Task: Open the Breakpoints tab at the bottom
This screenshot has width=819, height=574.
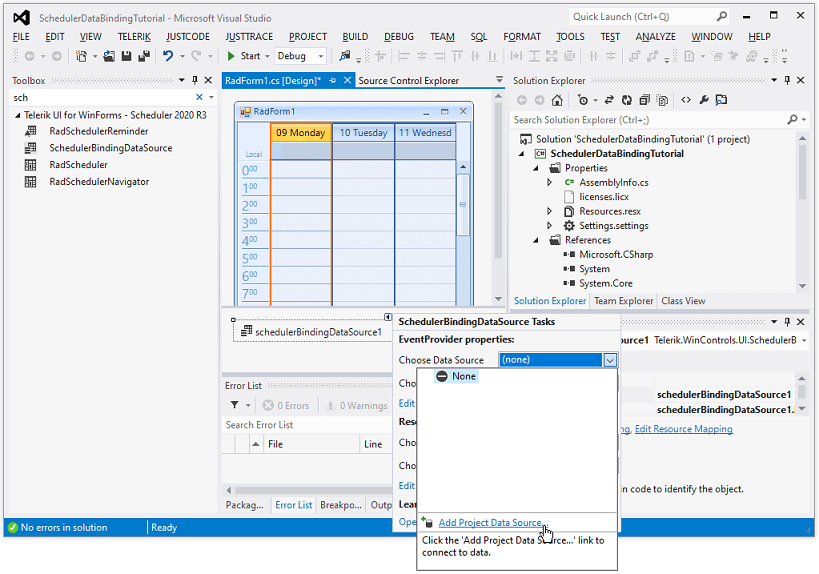Action: tap(341, 505)
